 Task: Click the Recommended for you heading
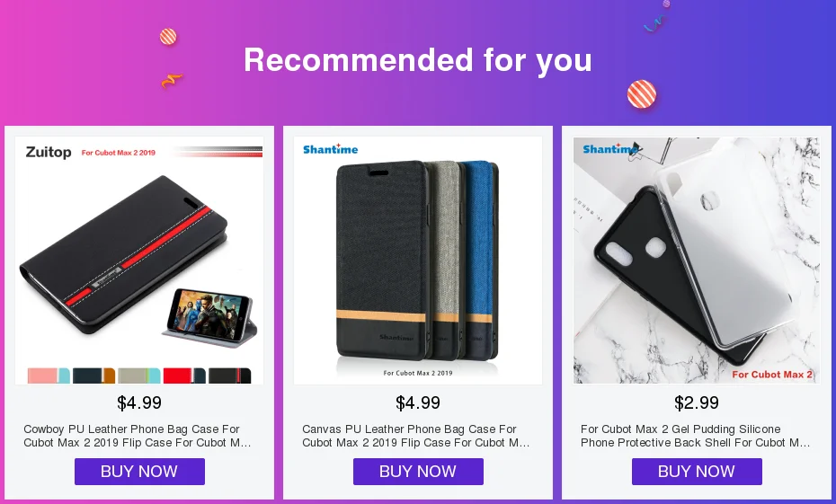click(x=418, y=59)
